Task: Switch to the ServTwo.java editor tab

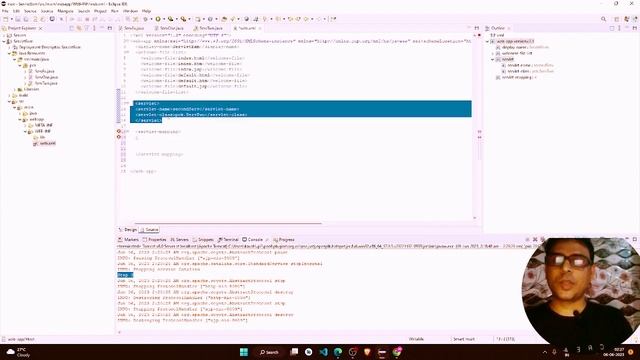Action: [208, 28]
